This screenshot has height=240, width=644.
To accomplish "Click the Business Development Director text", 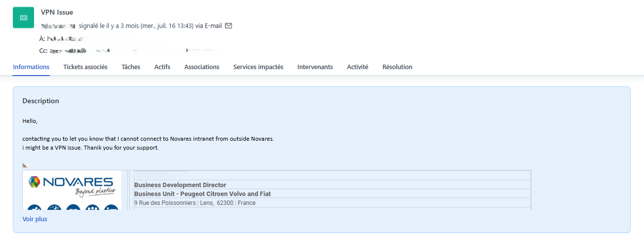I will (180, 185).
